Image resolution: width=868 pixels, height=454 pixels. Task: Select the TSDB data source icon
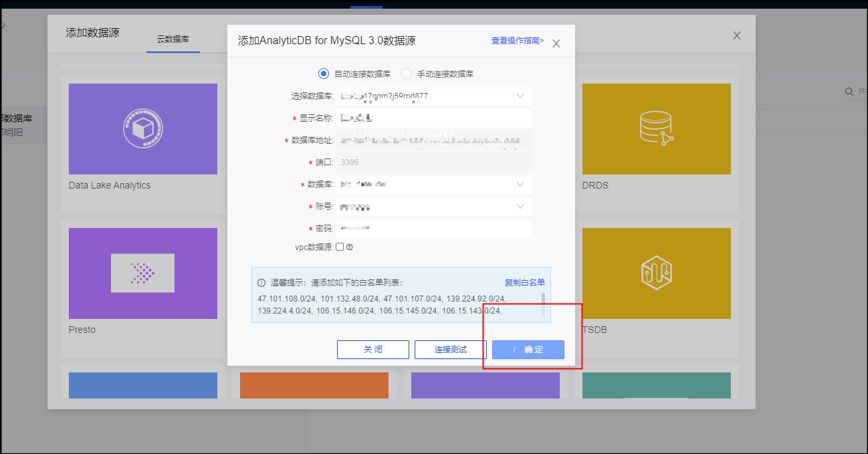[656, 273]
